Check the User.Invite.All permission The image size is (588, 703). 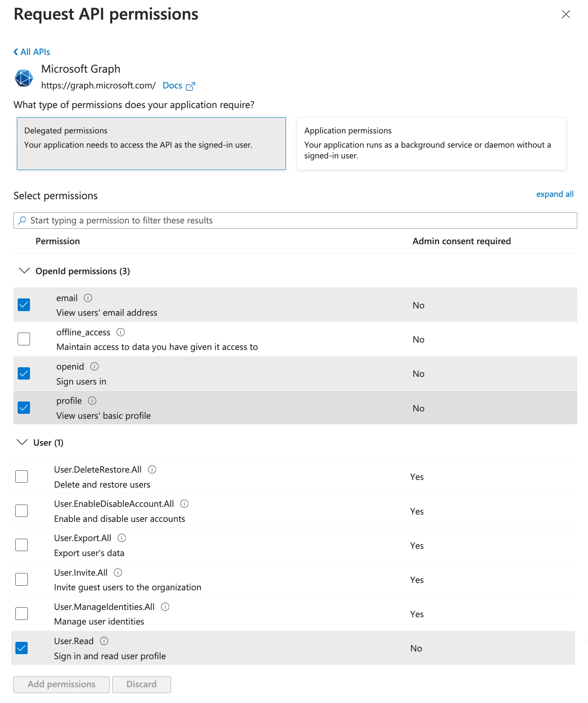22,579
